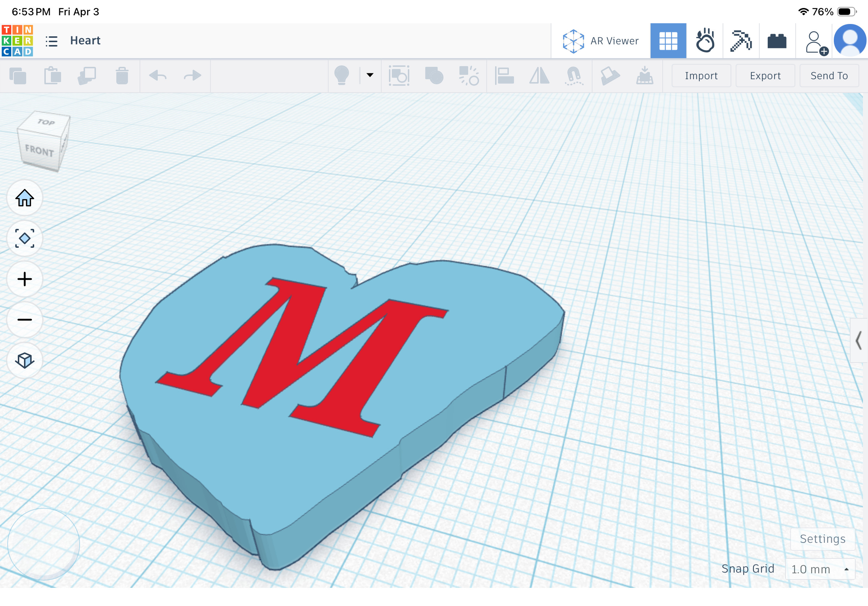Open the show/hide hidden objects dropdown arrow
This screenshot has height=606, width=868.
[x=369, y=76]
